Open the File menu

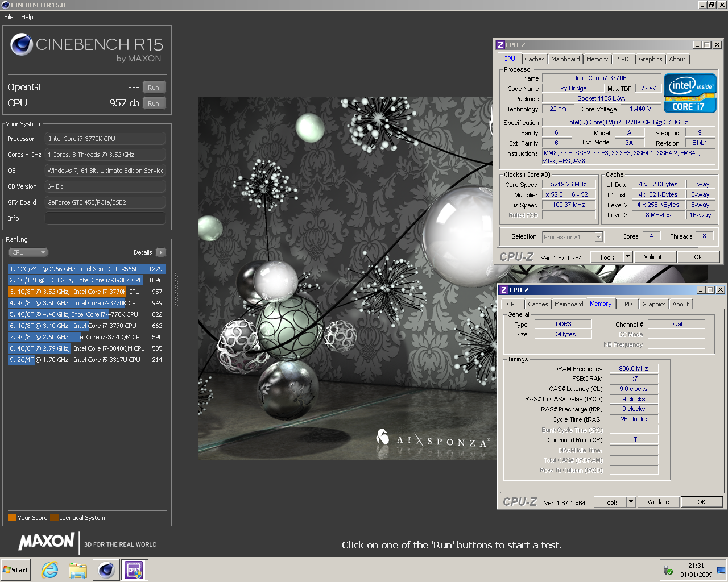9,17
